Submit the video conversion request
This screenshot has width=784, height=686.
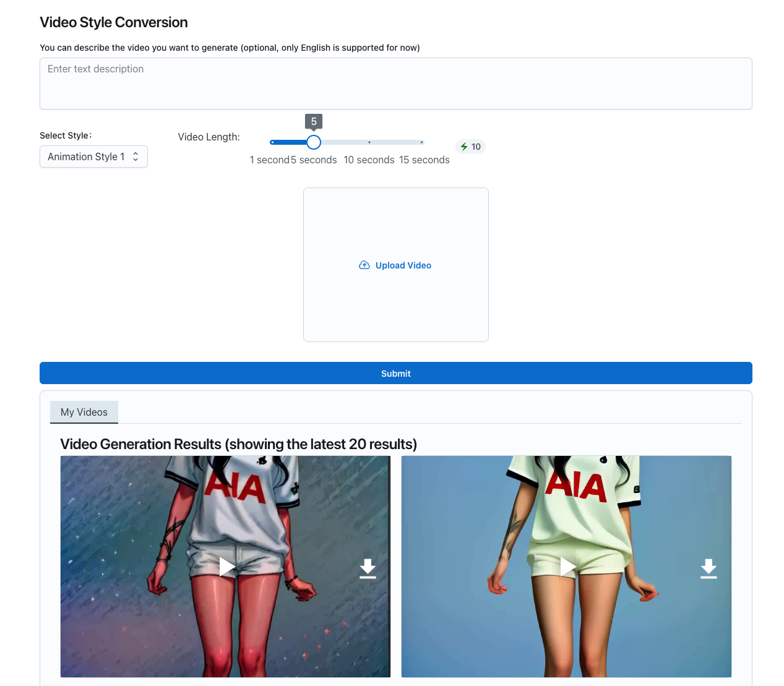pos(396,373)
